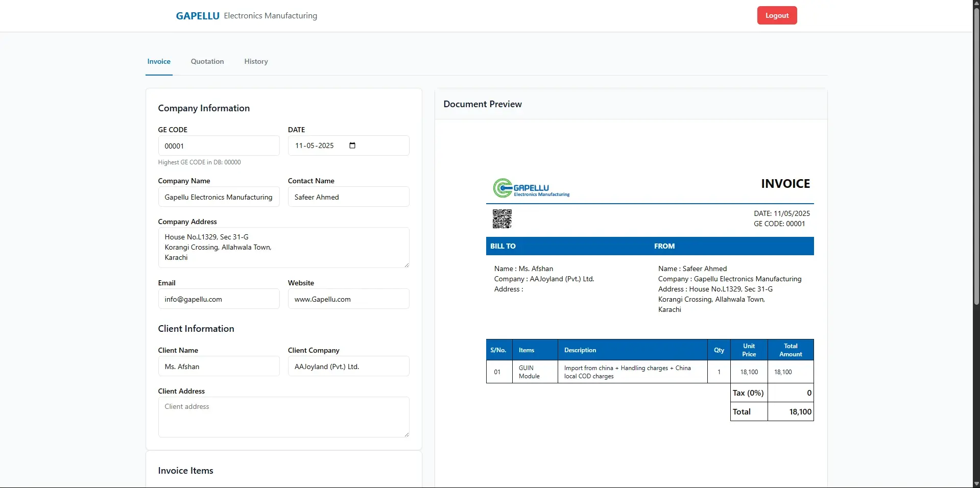Log out with the red Logout button
This screenshot has width=980, height=488.
(777, 15)
